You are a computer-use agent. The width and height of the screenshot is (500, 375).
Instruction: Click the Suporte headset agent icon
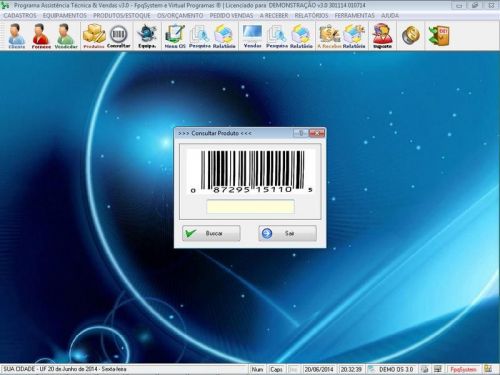(x=382, y=36)
